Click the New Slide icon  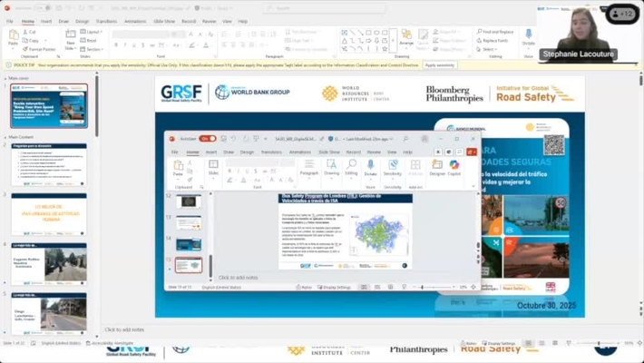coord(70,37)
